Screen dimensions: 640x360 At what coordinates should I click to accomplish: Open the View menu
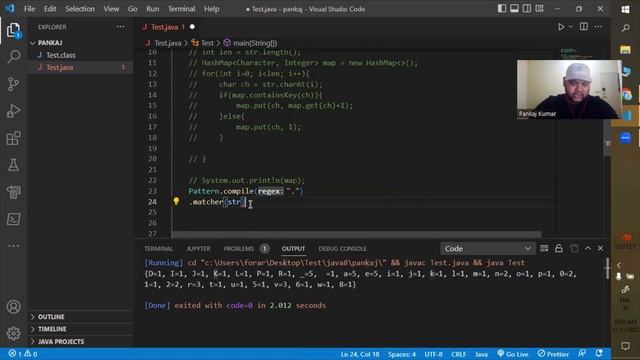pos(111,9)
